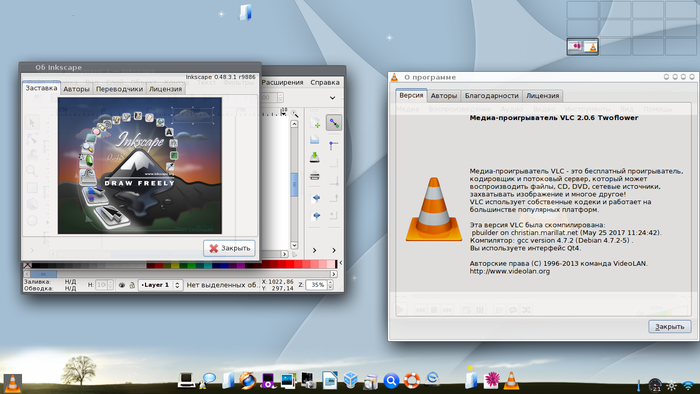Expand commands bar overflow arrow (left chevron)
The width and height of the screenshot is (700, 394).
tap(314, 250)
